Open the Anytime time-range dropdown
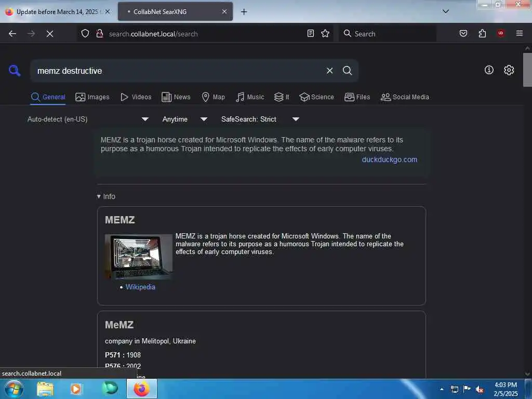The width and height of the screenshot is (532, 399). tap(184, 119)
